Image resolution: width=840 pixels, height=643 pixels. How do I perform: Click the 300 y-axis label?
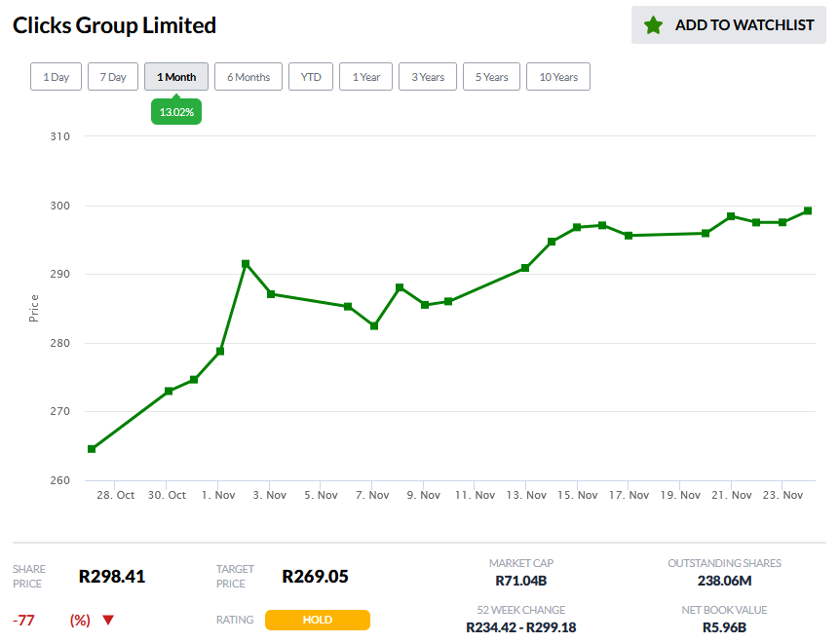pos(60,206)
